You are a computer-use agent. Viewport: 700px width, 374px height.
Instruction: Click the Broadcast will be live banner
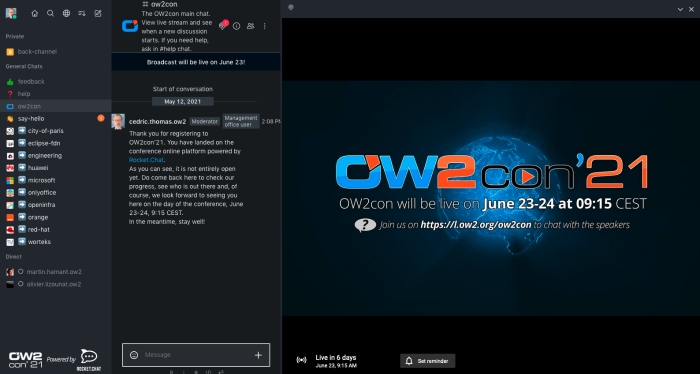196,62
